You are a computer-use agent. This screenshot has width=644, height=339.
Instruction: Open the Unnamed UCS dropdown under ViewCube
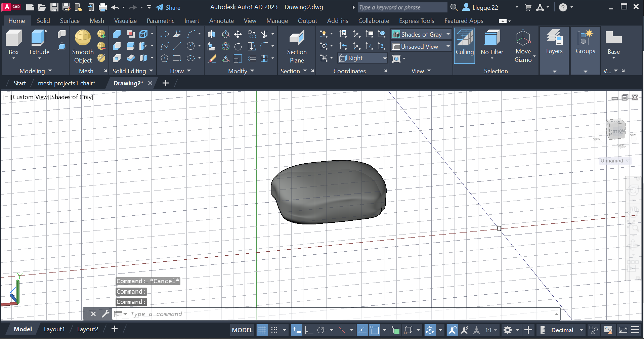pos(615,161)
